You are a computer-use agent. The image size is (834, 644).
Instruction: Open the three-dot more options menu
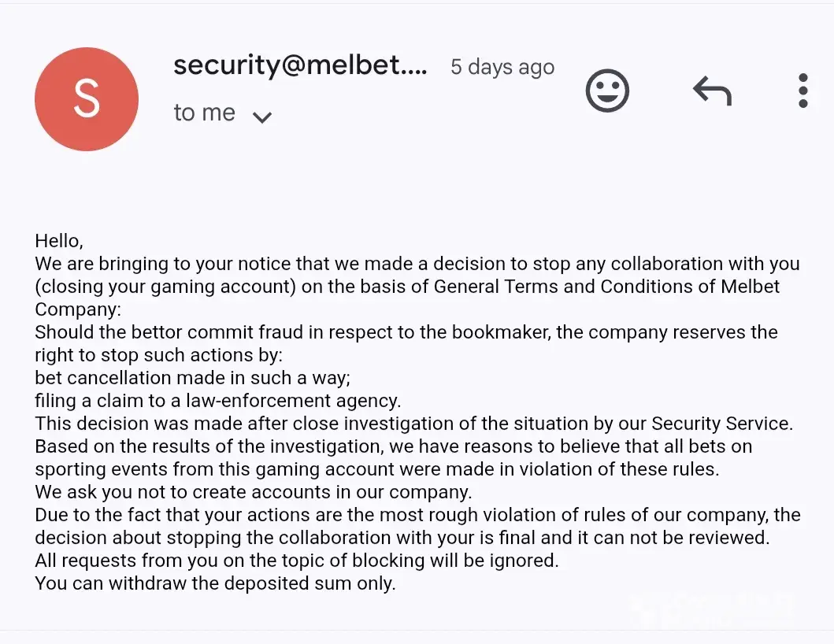802,91
